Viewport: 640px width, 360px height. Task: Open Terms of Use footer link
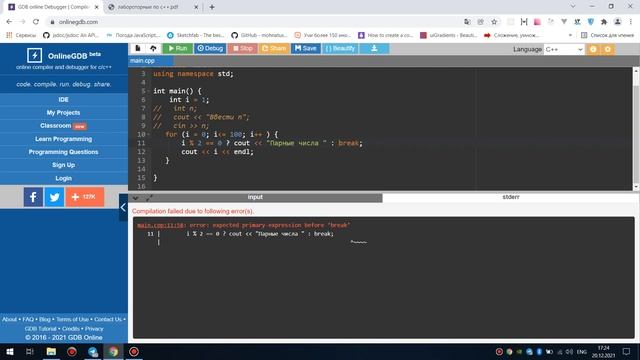coord(72,319)
